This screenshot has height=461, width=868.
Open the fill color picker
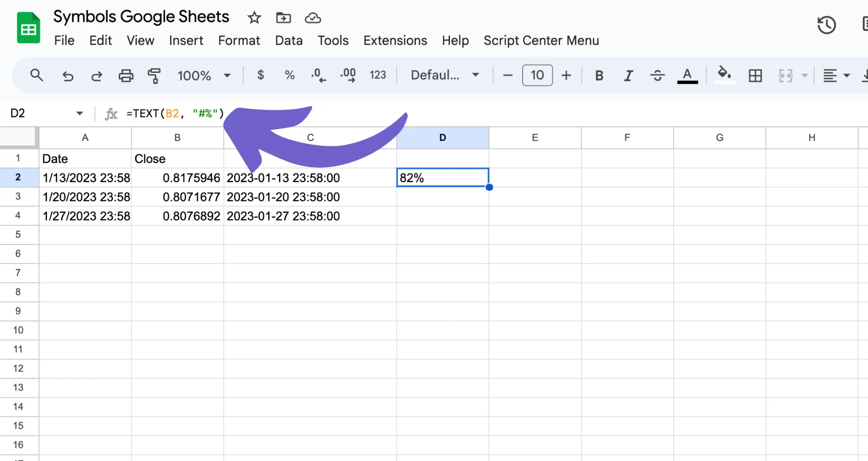click(x=724, y=75)
